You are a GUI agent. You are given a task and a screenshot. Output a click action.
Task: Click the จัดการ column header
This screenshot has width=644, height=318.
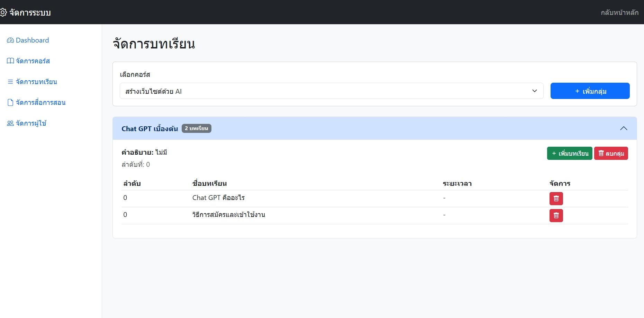(x=560, y=183)
